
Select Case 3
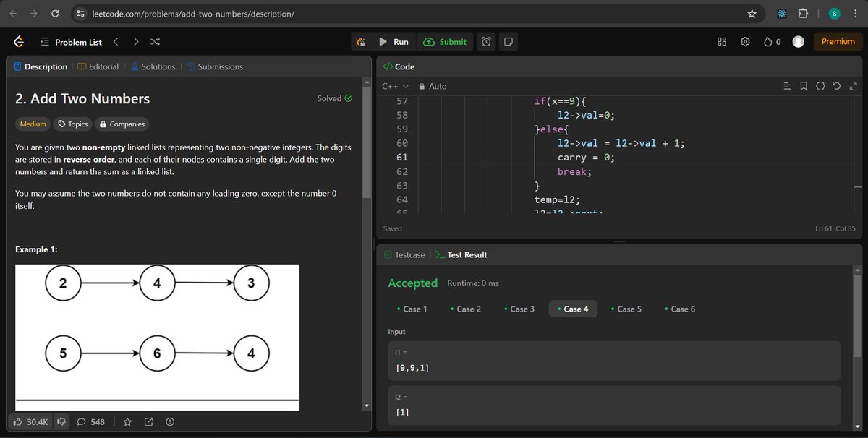(519, 309)
